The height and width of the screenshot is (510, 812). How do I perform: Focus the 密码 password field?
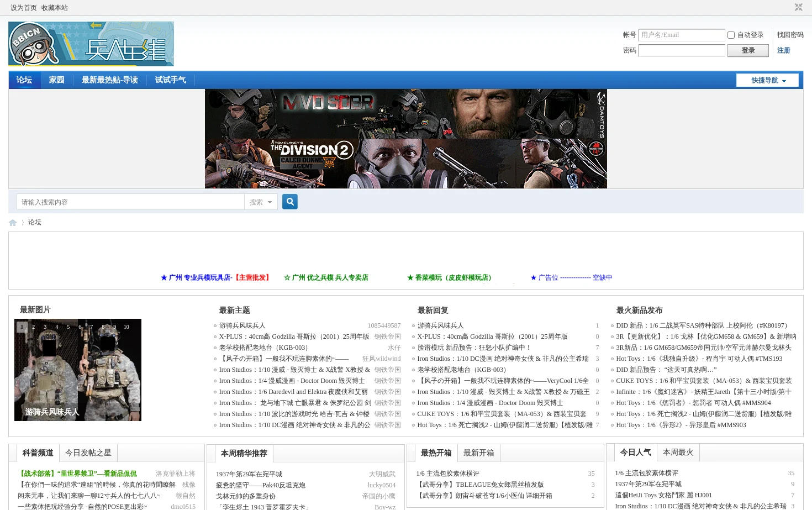[682, 50]
